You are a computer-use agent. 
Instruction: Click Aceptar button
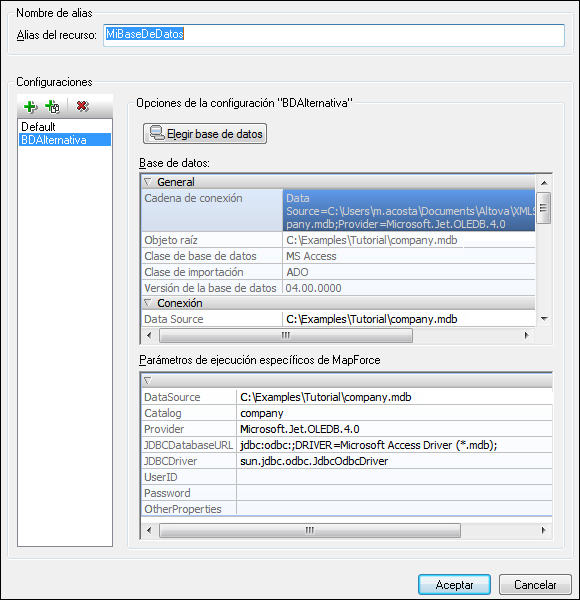(454, 584)
